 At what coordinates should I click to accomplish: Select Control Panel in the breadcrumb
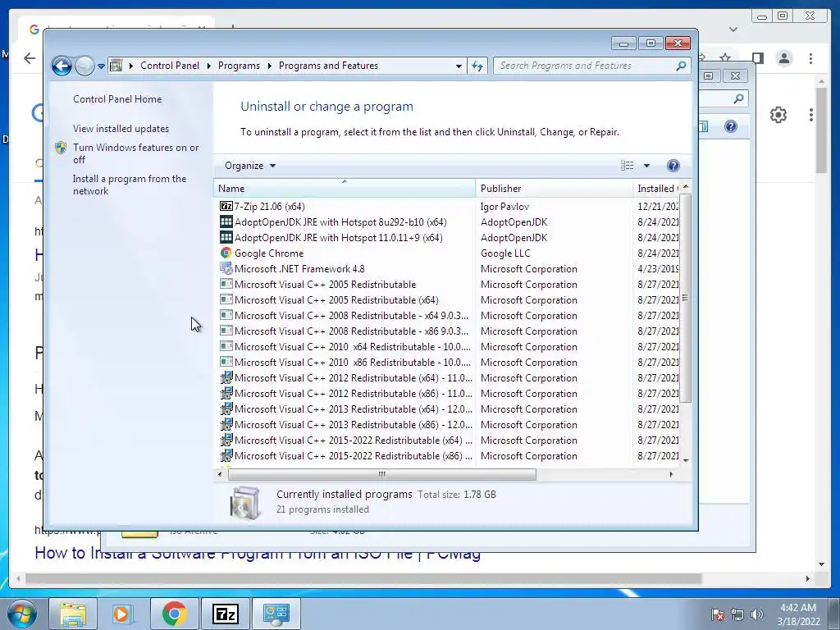169,66
